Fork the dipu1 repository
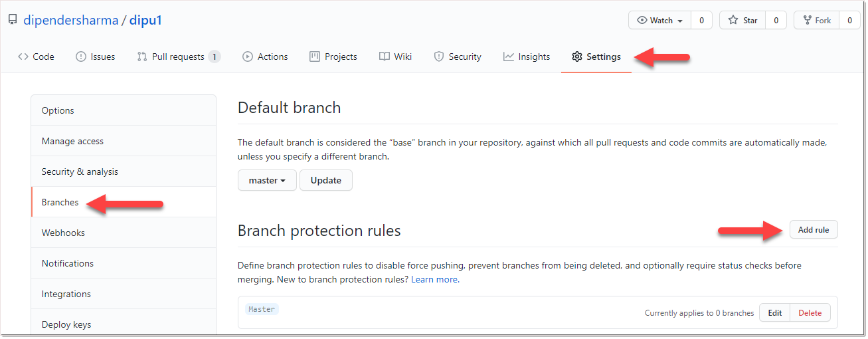Image resolution: width=868 pixels, height=339 pixels. (817, 21)
